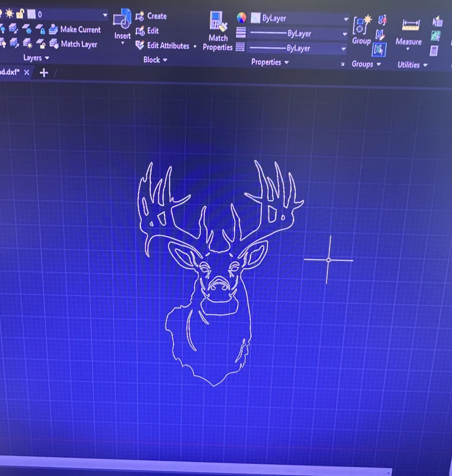This screenshot has width=452, height=476.
Task: Open the Quick Calculator icon
Action: point(435,51)
